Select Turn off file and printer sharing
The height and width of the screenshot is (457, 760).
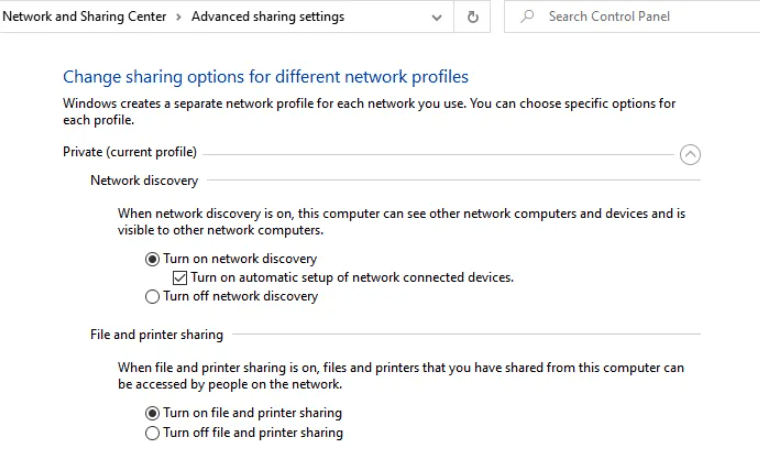point(152,433)
